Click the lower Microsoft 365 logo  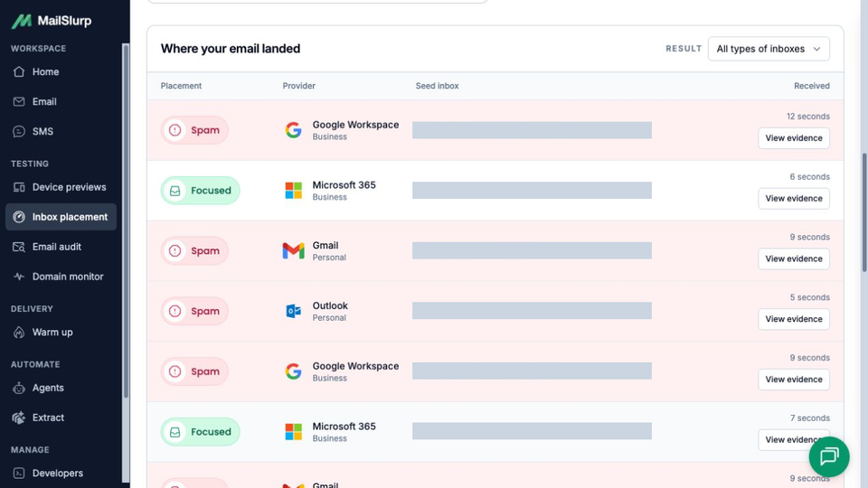[x=293, y=432]
